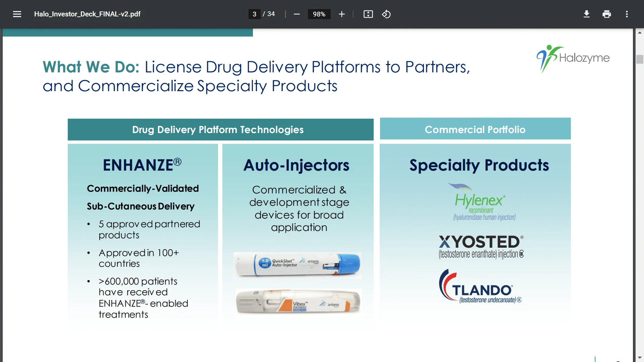
Task: Click the Halozyme logo
Action: tap(573, 58)
